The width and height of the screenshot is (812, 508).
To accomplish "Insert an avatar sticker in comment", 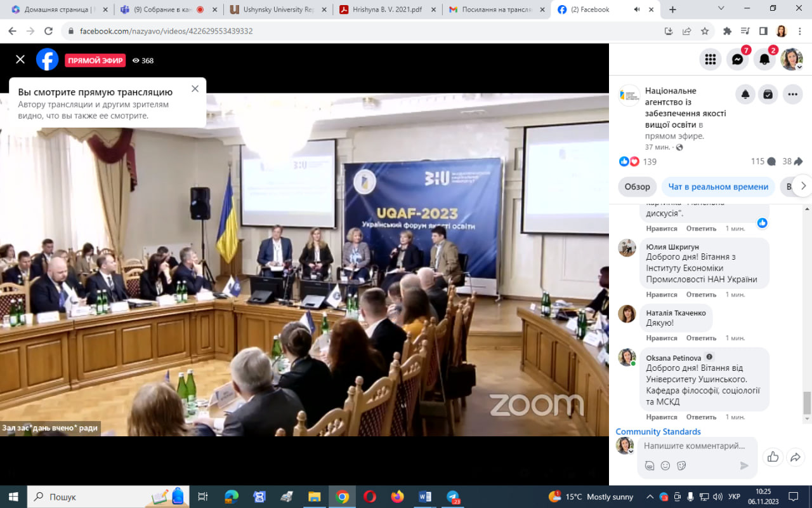I will pos(649,465).
